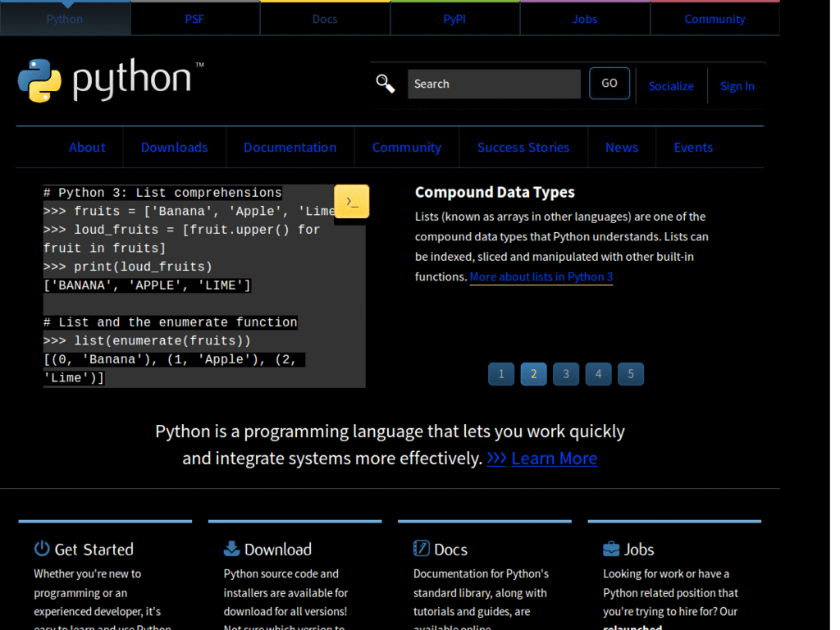The image size is (840, 630).
Task: Open the Downloads navigation menu
Action: pyautogui.click(x=174, y=147)
